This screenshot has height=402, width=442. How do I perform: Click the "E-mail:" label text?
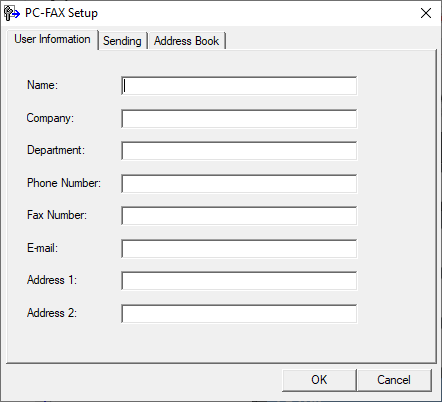pyautogui.click(x=42, y=248)
